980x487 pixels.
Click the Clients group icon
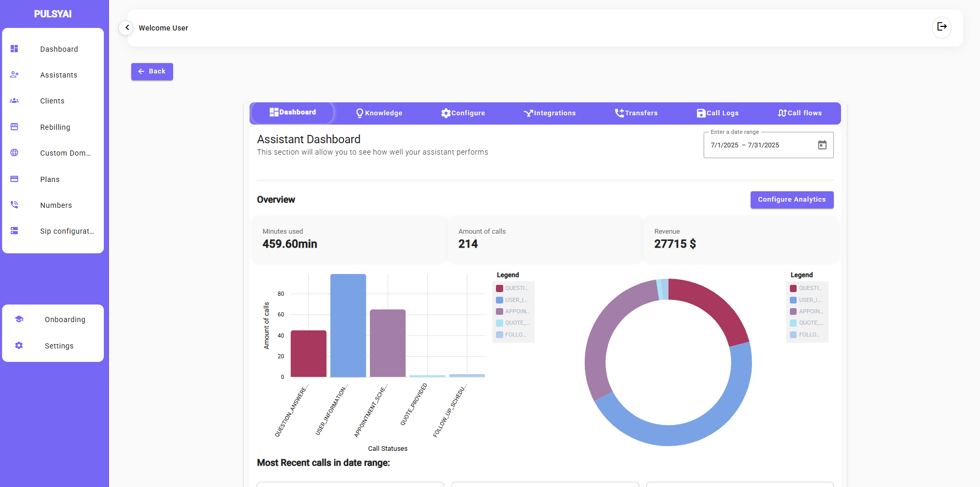point(14,101)
